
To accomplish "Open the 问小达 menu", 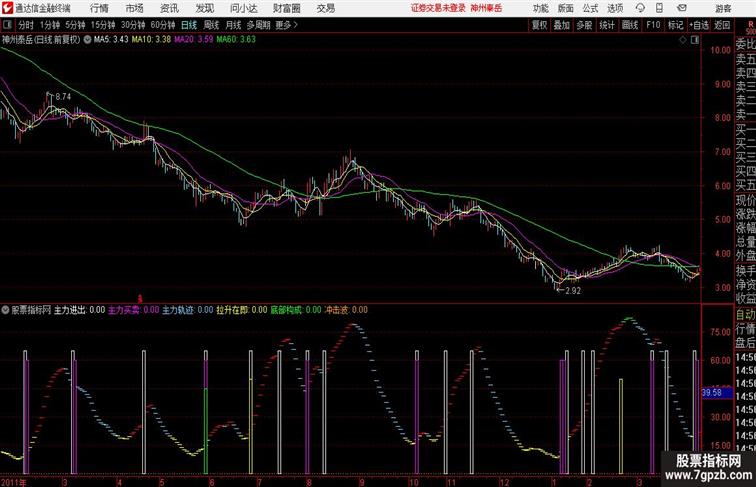I will coord(243,8).
